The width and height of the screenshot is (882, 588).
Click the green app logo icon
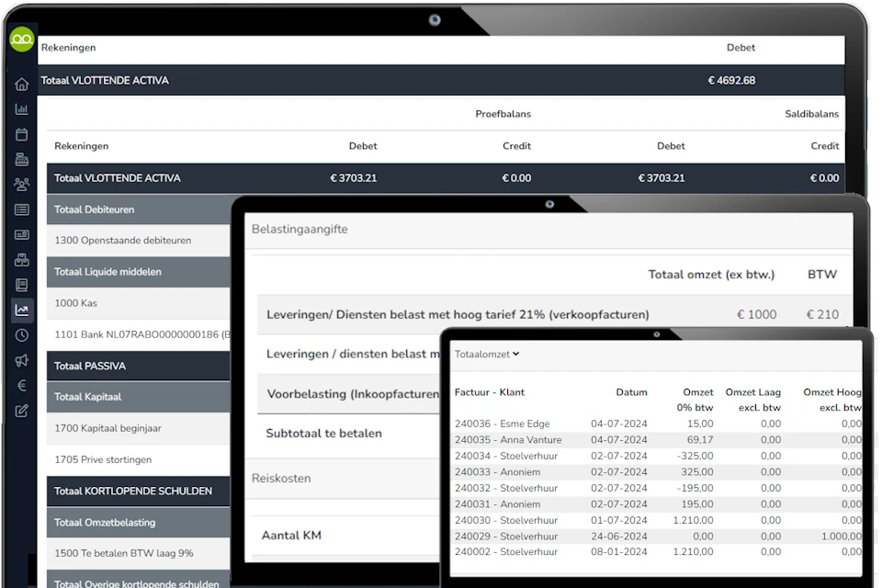[21, 39]
